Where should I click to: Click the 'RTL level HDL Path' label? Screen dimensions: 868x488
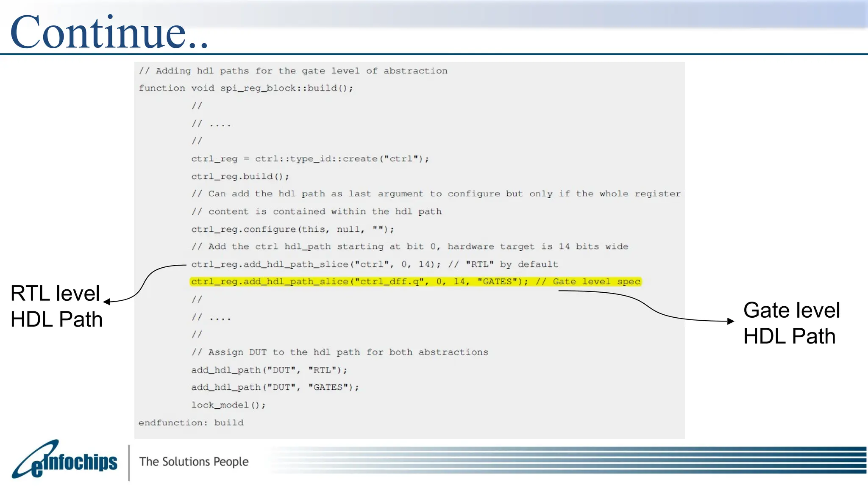pos(56,306)
